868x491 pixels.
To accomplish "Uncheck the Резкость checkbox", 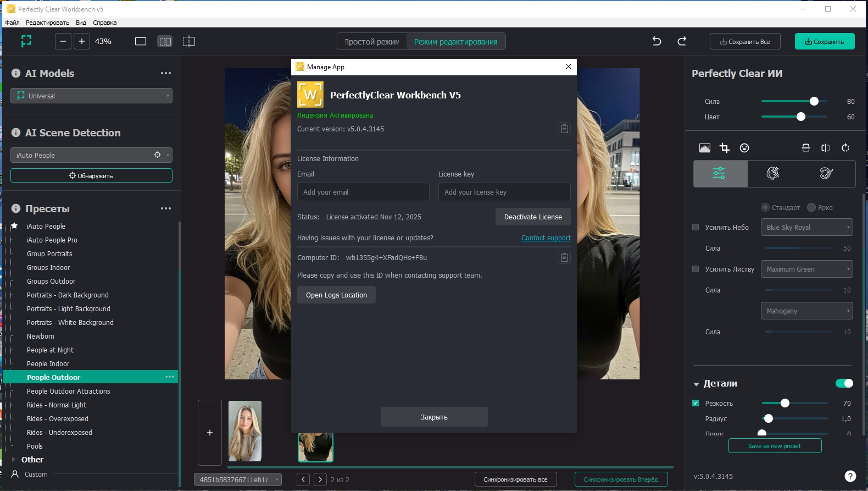I will [695, 403].
